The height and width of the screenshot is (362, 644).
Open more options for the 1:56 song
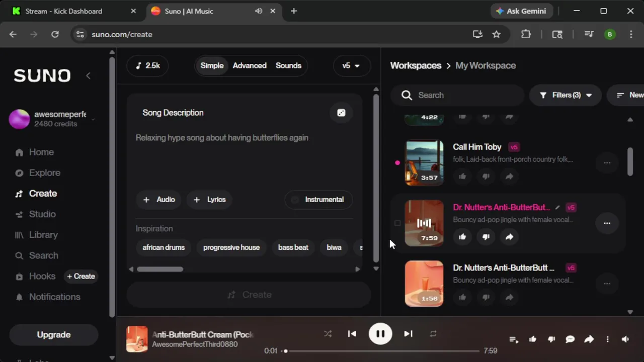point(607,284)
